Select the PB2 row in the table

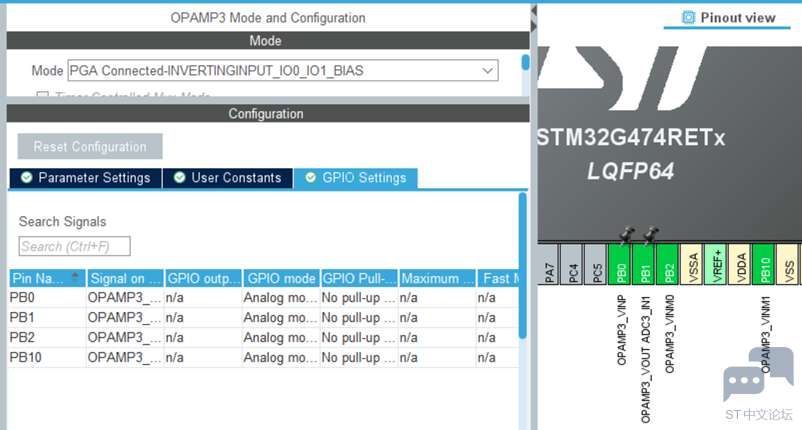[x=264, y=337]
